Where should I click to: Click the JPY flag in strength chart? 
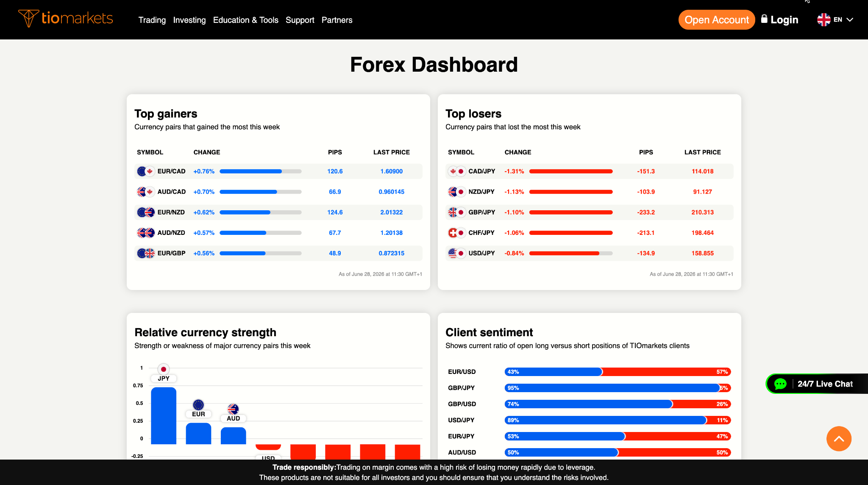pyautogui.click(x=164, y=369)
